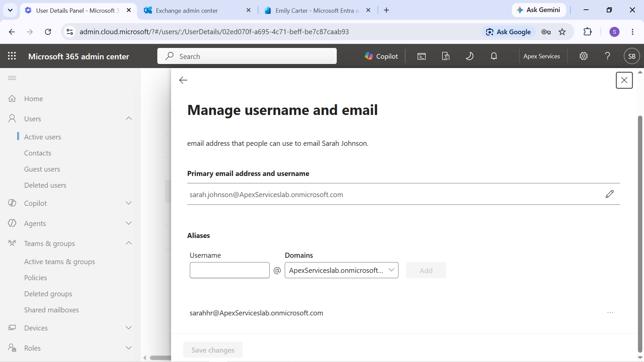Viewport: 644px width, 362px height.
Task: Click the horizontal scrollbar thumb at bottom
Action: pyautogui.click(x=160, y=358)
